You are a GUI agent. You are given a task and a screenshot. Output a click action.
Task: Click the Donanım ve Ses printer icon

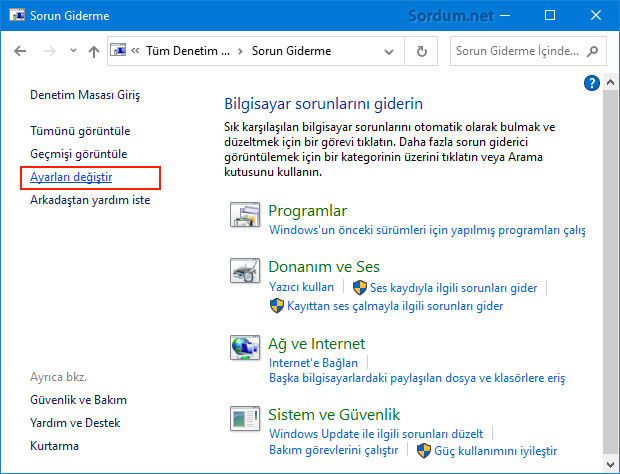tap(245, 271)
